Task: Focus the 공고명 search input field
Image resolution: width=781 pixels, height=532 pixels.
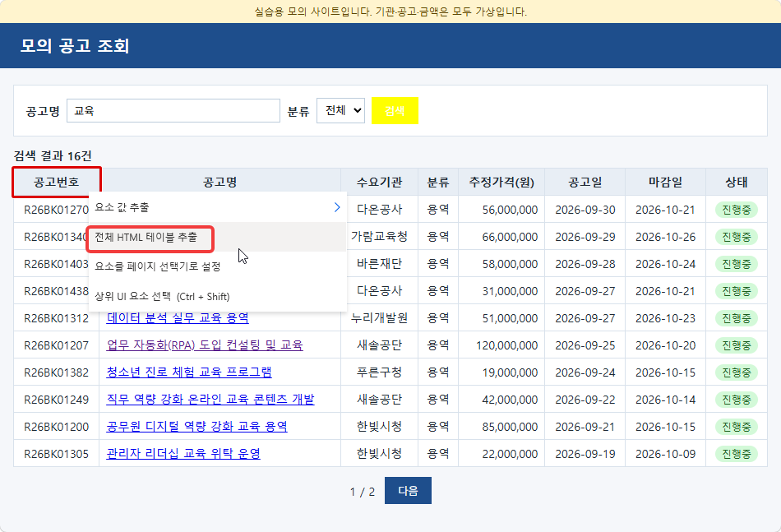Action: [x=173, y=110]
